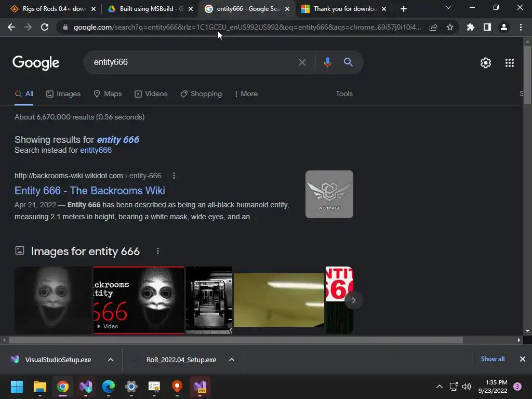This screenshot has width=532, height=399.
Task: Open options for Images for entity 666
Action: tap(158, 251)
